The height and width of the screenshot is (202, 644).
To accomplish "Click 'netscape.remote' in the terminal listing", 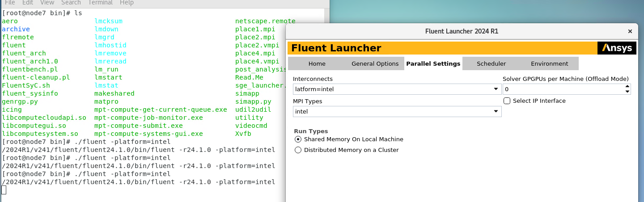I will click(x=266, y=21).
